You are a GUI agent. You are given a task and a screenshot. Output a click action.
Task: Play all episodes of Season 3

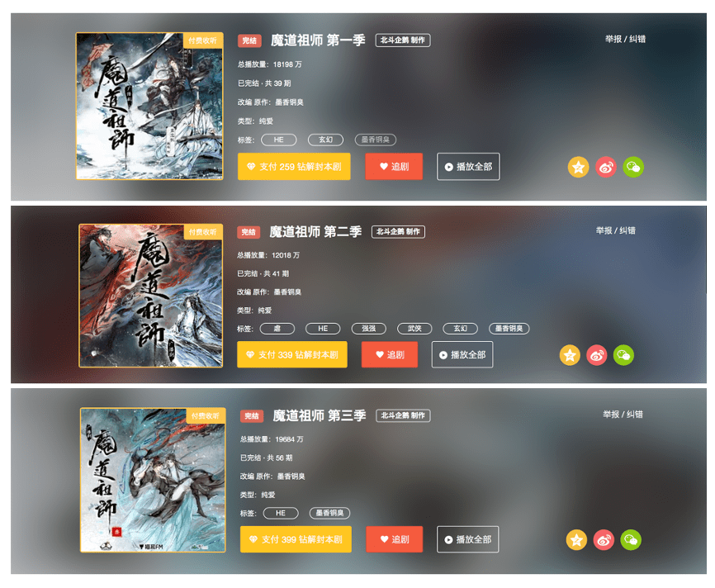[468, 539]
